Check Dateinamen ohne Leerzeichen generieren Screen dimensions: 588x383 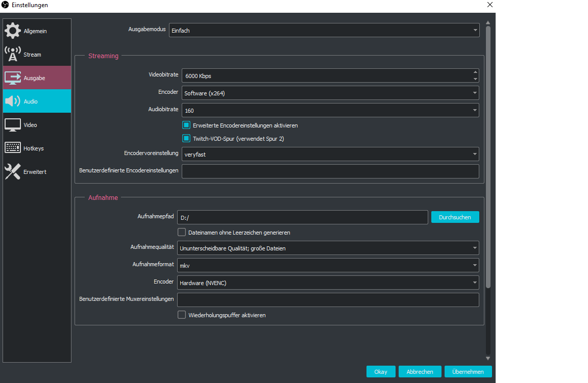tap(182, 232)
